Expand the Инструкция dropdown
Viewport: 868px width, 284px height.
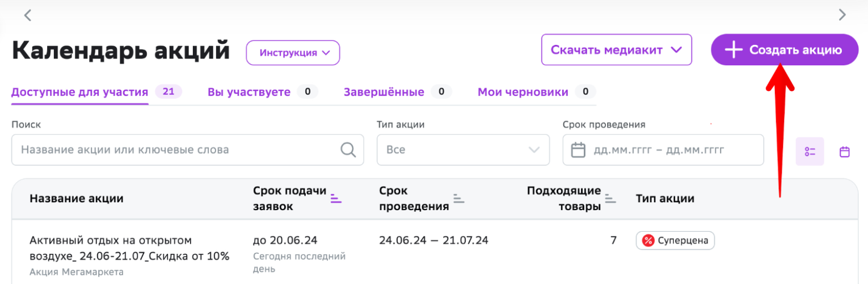(293, 53)
